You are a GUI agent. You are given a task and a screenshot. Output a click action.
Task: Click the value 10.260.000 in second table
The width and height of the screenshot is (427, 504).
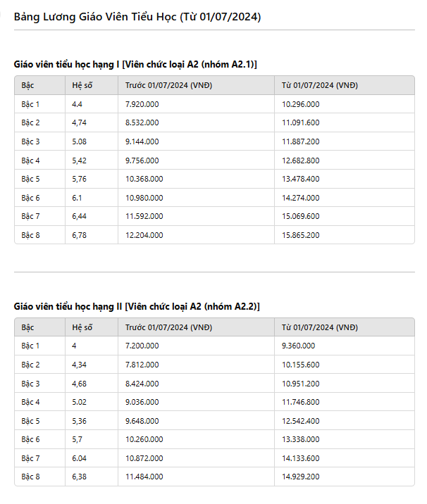(196, 439)
